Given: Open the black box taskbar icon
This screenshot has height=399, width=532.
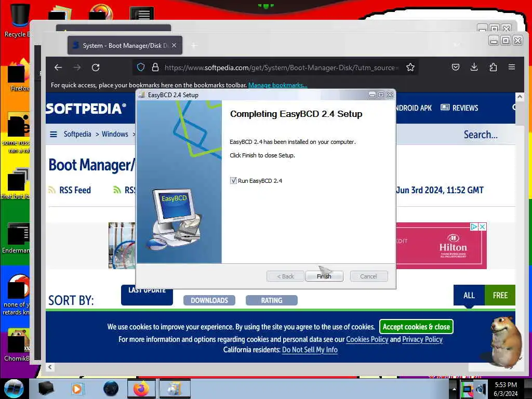Looking at the screenshot, I should pyautogui.click(x=46, y=389).
